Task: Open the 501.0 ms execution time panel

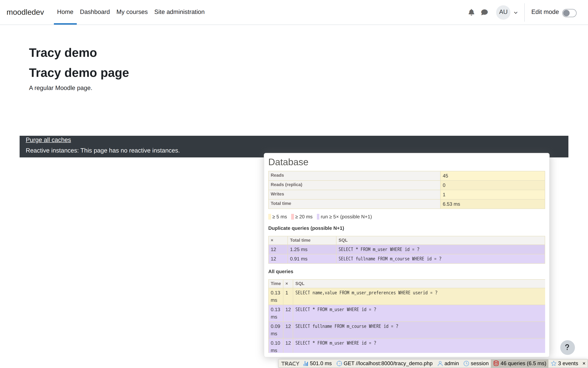Action: tap(317, 363)
